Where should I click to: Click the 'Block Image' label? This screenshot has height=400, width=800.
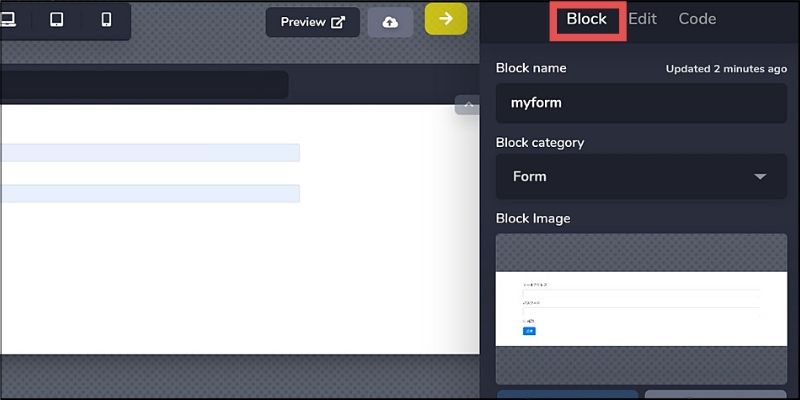click(533, 218)
